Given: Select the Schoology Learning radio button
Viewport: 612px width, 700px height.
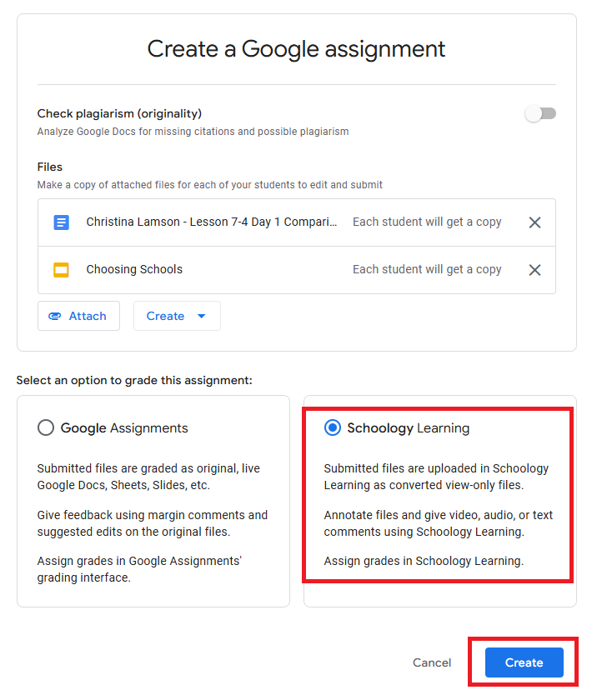Looking at the screenshot, I should pyautogui.click(x=333, y=428).
